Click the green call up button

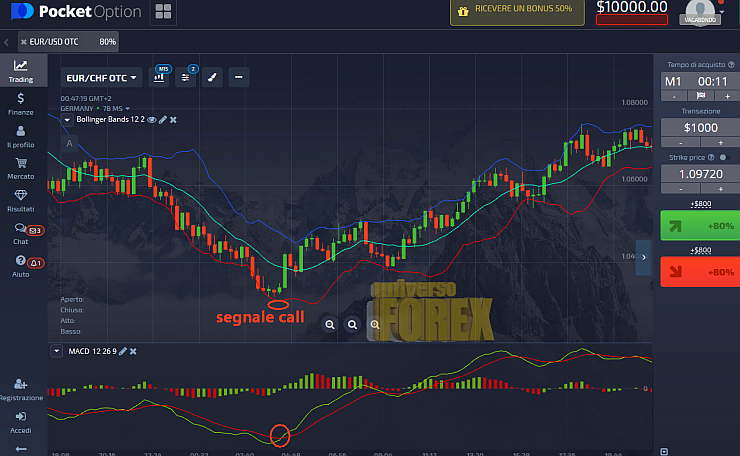tap(700, 226)
